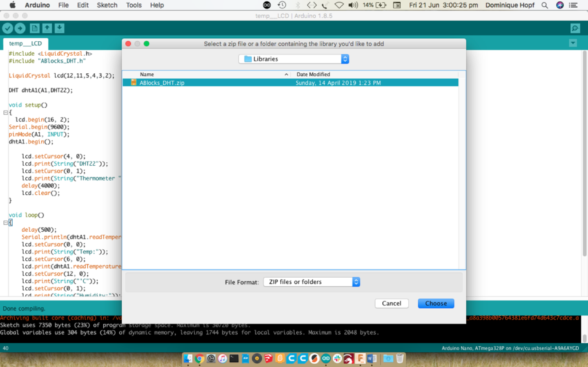Open Microsoft Word from the Dock
The width and height of the screenshot is (588, 367).
point(372,359)
